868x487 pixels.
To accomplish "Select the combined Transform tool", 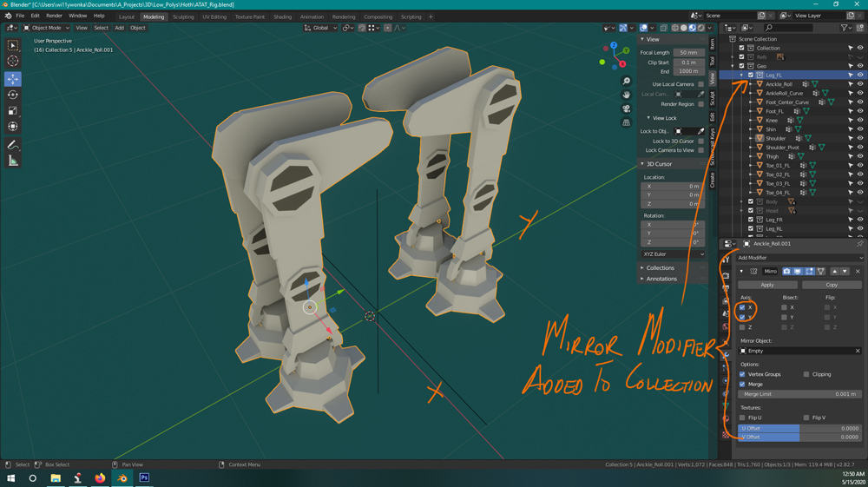I will point(13,126).
